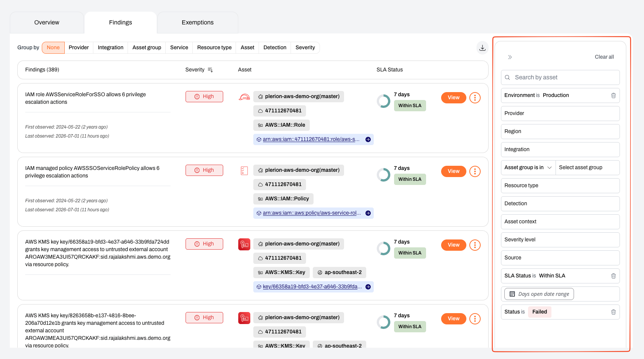Group findings by Asset group
Image resolution: width=644 pixels, height=359 pixels.
point(147,48)
